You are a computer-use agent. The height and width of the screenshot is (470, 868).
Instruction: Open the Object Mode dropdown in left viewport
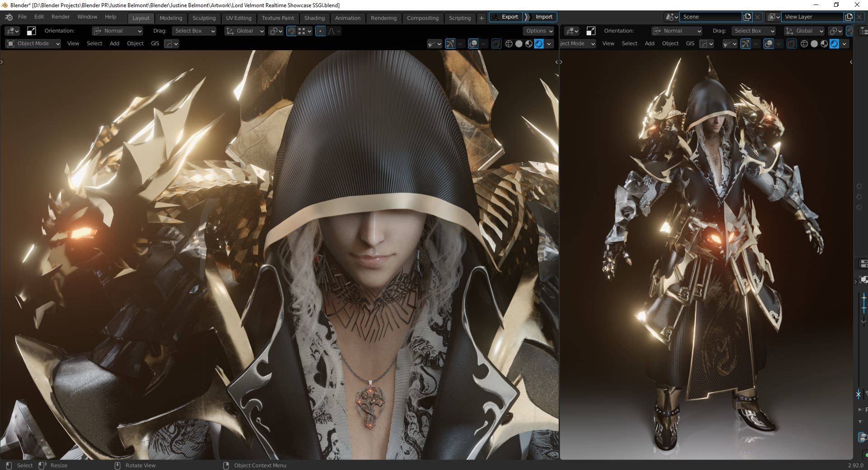pos(33,43)
